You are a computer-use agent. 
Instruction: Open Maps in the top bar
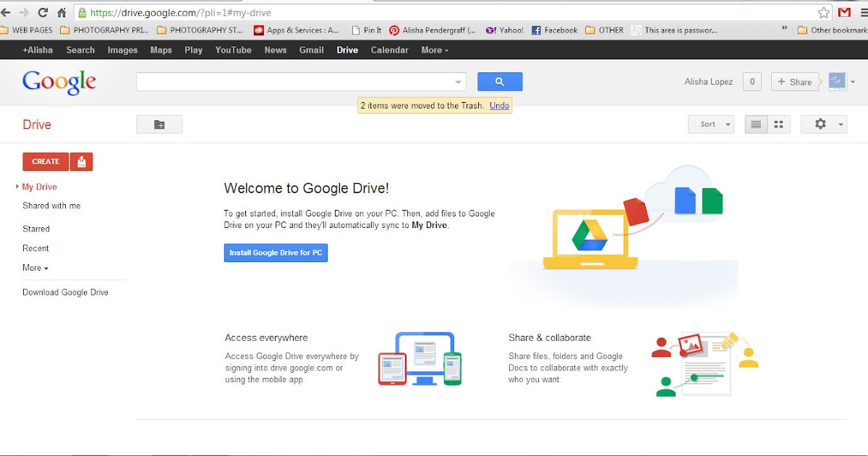[161, 50]
